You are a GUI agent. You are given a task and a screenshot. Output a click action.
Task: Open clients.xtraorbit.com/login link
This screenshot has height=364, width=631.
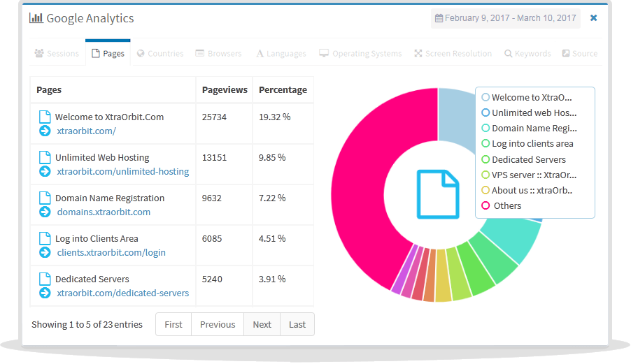pos(111,253)
